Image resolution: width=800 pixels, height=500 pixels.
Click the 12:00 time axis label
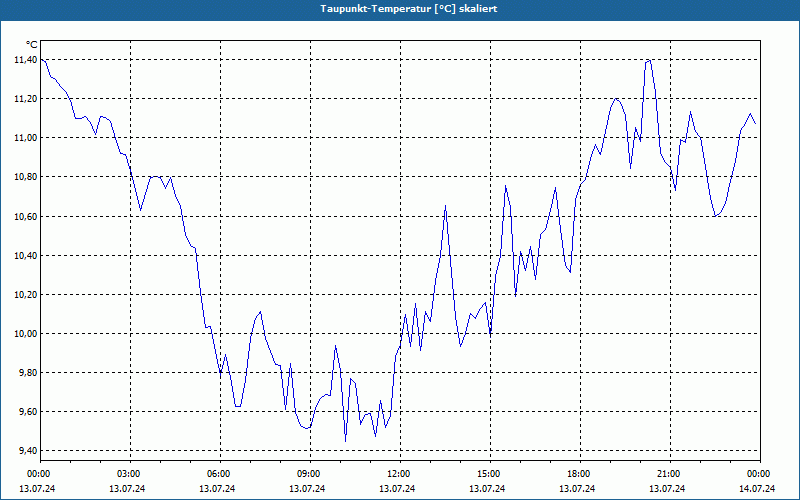click(x=397, y=474)
